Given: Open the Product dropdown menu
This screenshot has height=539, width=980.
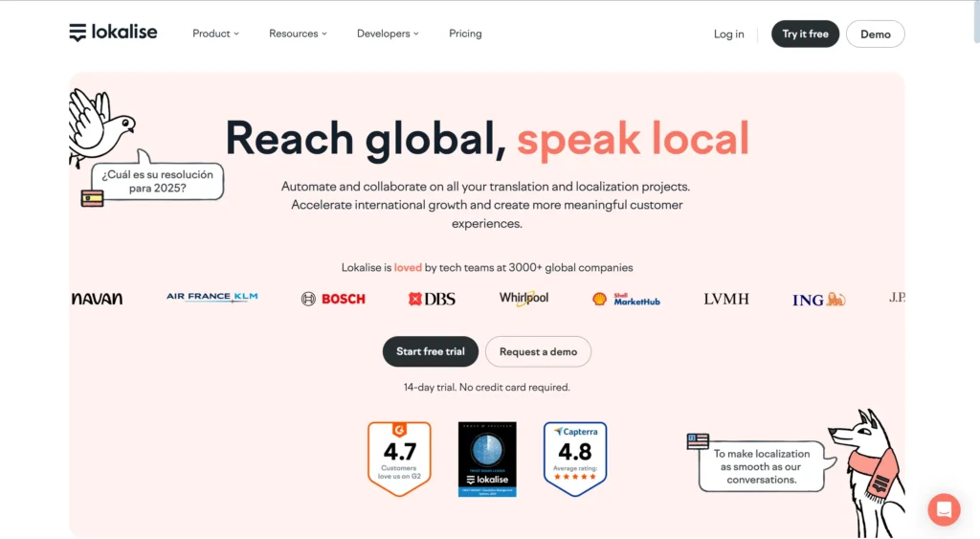Looking at the screenshot, I should click(x=215, y=34).
